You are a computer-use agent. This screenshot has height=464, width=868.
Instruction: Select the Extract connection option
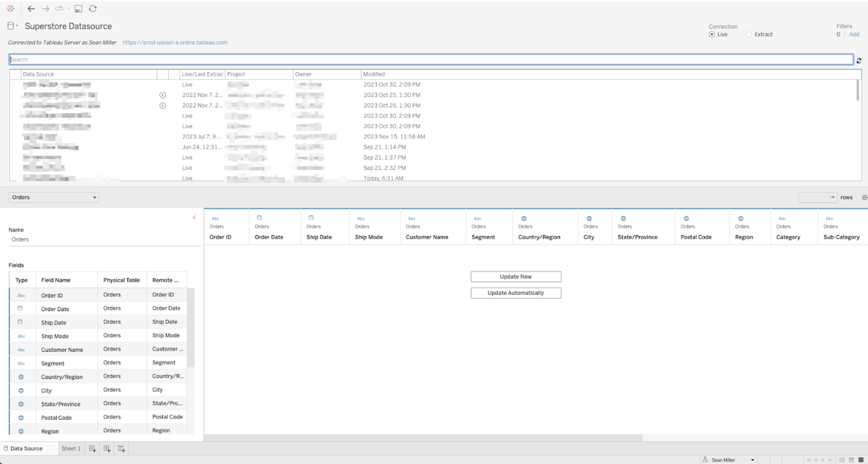pyautogui.click(x=749, y=34)
